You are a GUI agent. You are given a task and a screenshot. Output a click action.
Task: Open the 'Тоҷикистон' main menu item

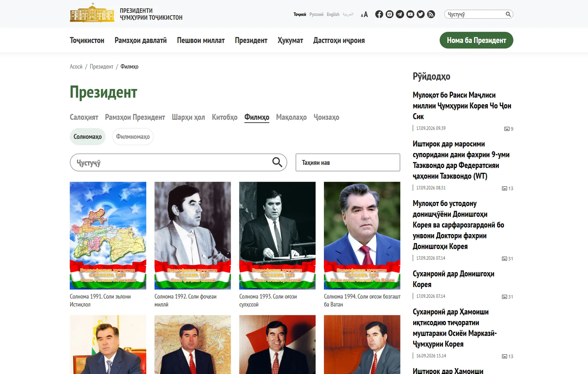(87, 41)
